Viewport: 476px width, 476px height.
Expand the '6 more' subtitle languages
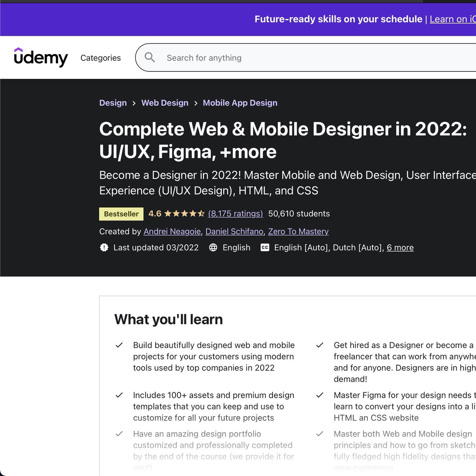coord(400,248)
